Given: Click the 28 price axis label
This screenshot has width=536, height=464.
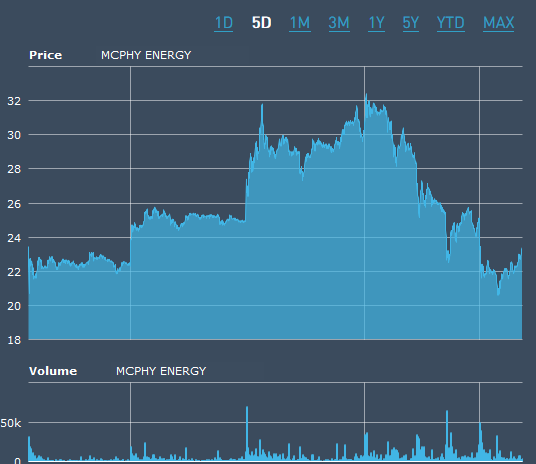Looking at the screenshot, I should point(14,169).
